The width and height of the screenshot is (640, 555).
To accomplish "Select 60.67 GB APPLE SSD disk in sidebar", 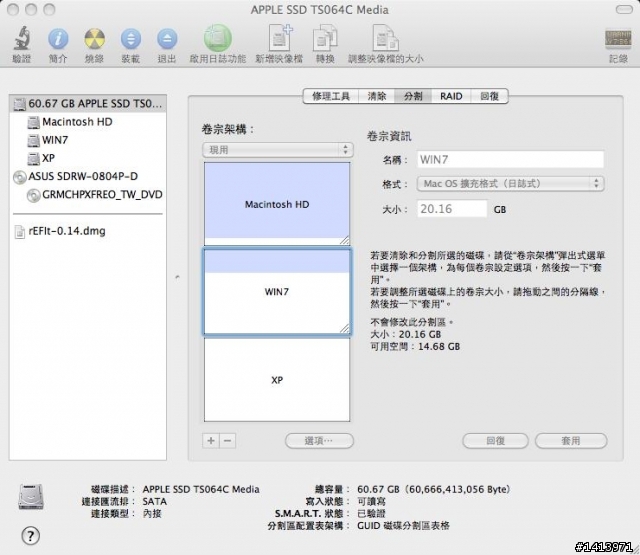I will 88,104.
